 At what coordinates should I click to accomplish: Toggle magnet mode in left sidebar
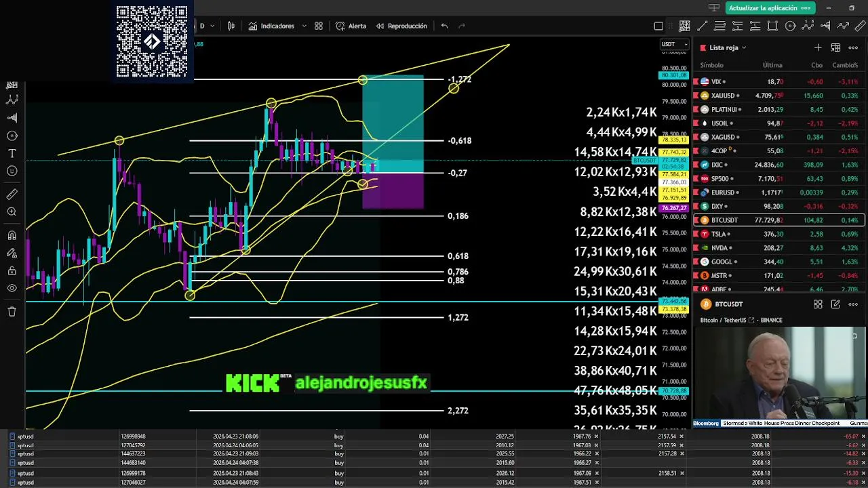click(x=12, y=236)
